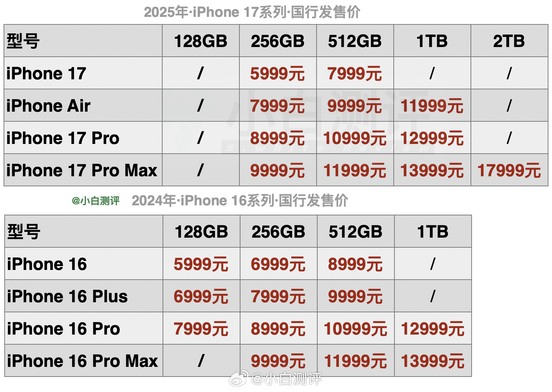Select the iPhone 16 Pro Max row label
The image size is (552, 392).
[83, 361]
